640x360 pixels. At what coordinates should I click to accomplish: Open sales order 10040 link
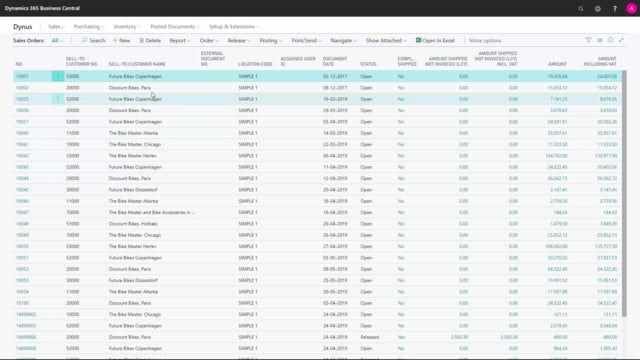[22, 133]
